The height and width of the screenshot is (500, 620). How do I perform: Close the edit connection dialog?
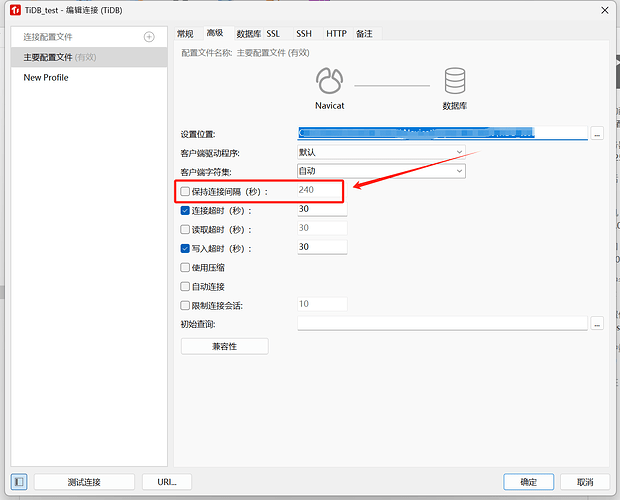605,10
